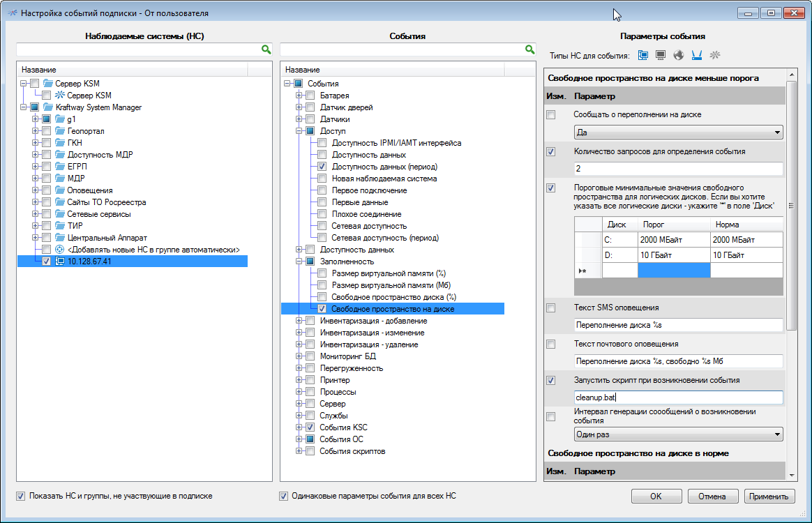Disable 'Одинаковые параметры события для всех НС'
This screenshot has height=523, width=812.
click(x=283, y=496)
